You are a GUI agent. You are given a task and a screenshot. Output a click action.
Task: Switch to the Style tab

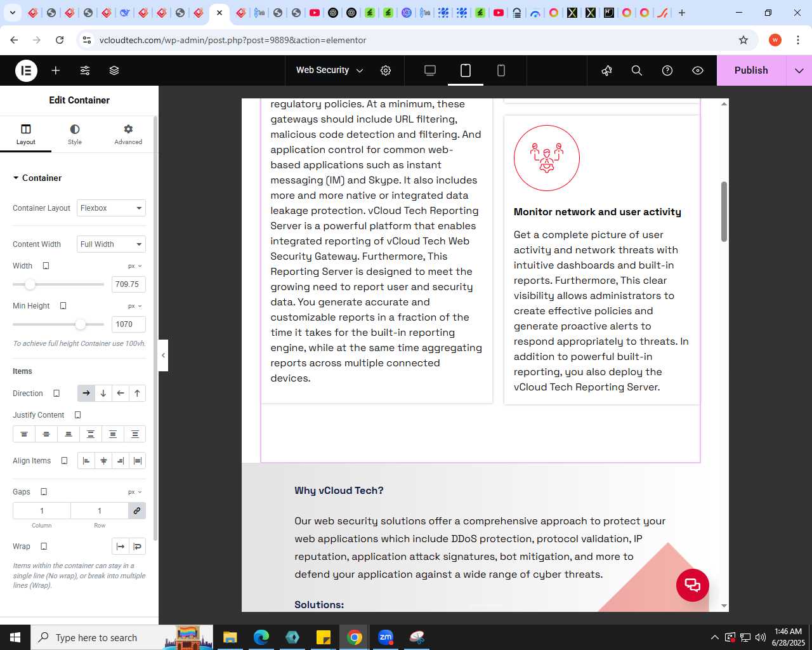(75, 135)
